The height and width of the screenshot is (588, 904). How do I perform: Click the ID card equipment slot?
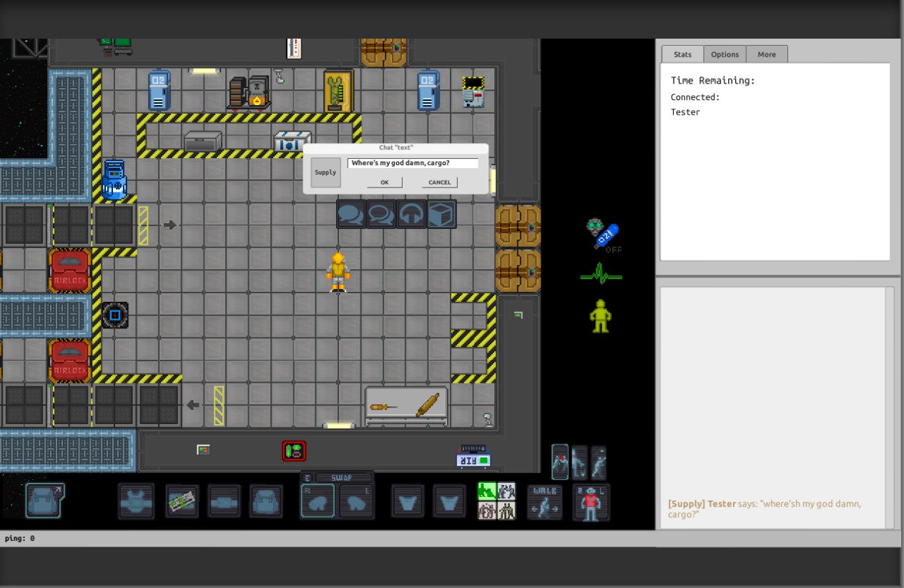tap(183, 501)
